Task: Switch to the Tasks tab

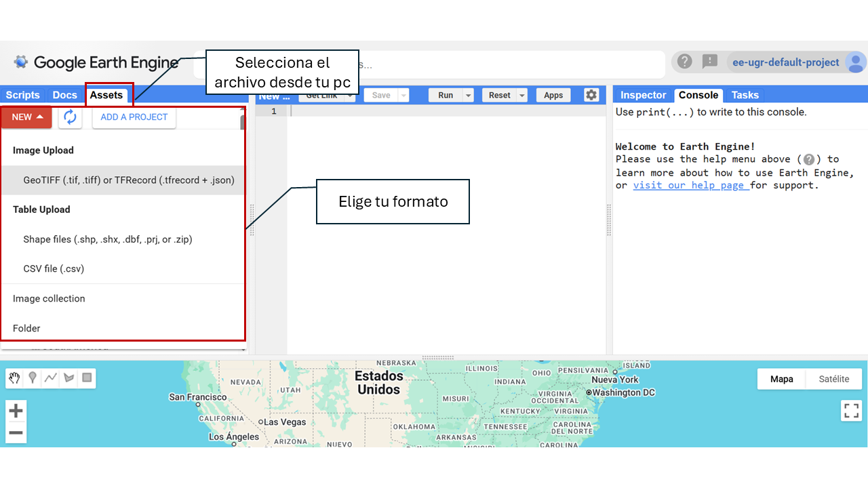Action: coord(745,95)
